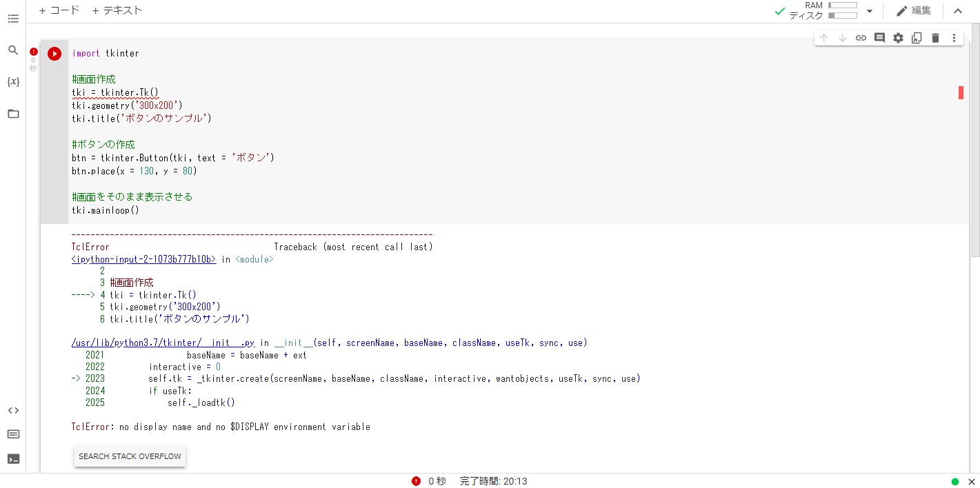
Task: Open the 編集 editing mode menu
Action: point(914,10)
